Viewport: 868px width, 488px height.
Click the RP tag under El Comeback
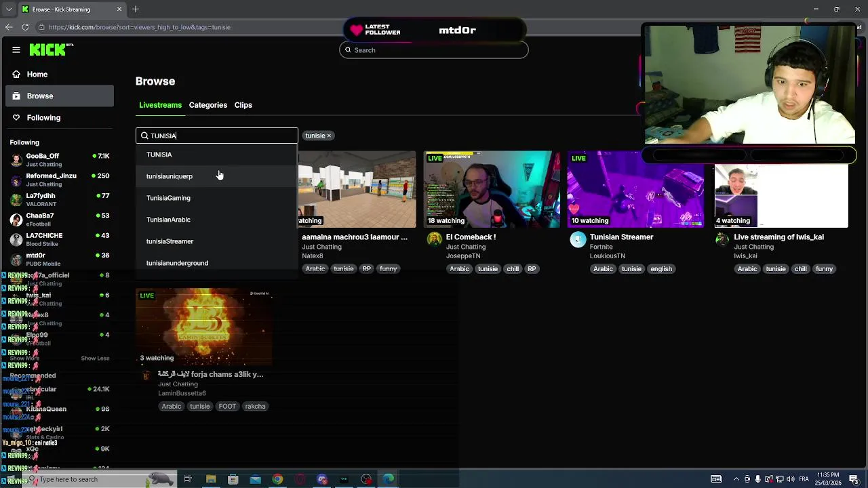[x=532, y=269]
